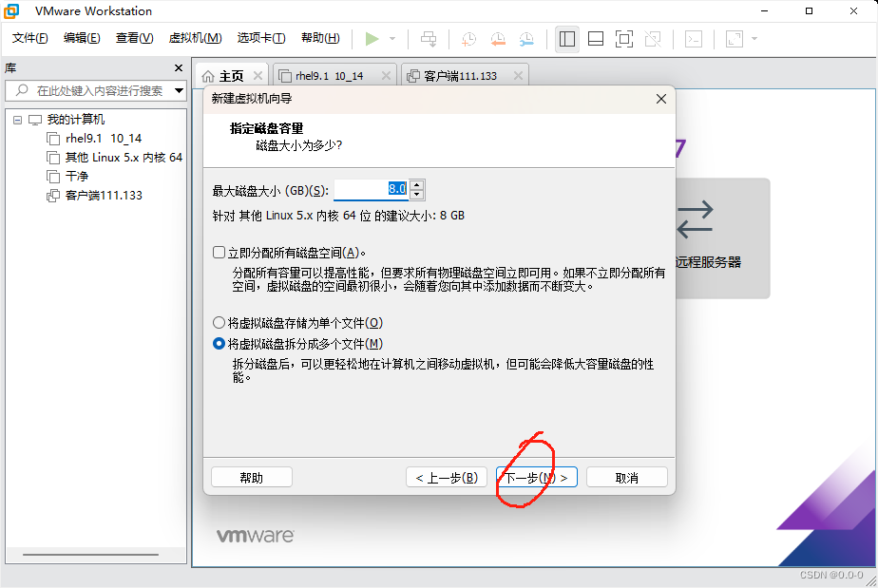
Task: Close the rhel9.1 10_14 tab
Action: pos(386,76)
